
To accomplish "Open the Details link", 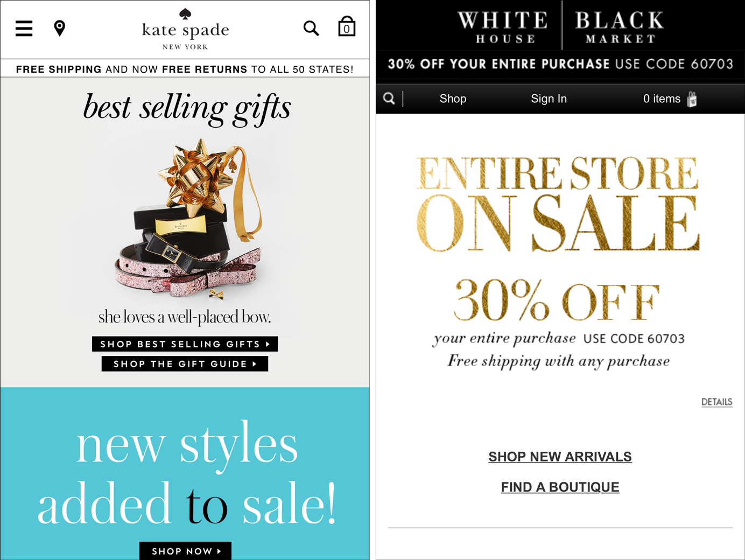I will (716, 402).
